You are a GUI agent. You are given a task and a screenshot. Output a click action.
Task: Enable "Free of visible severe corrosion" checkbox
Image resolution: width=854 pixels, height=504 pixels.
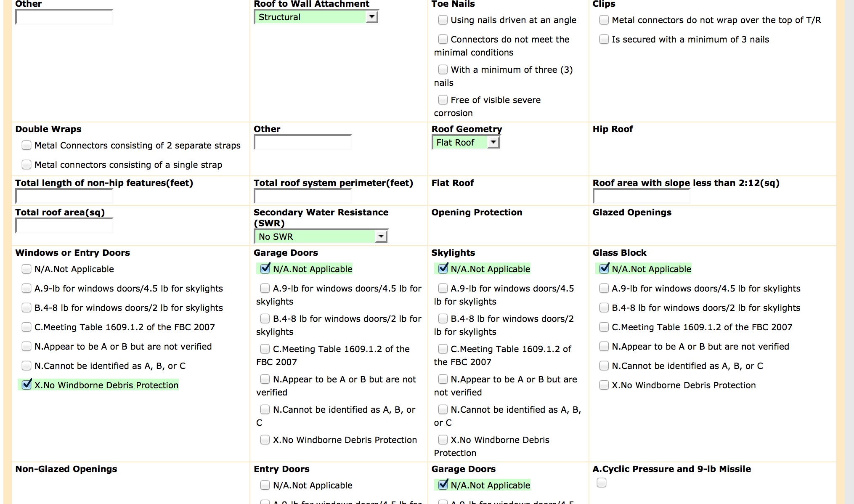coord(443,100)
